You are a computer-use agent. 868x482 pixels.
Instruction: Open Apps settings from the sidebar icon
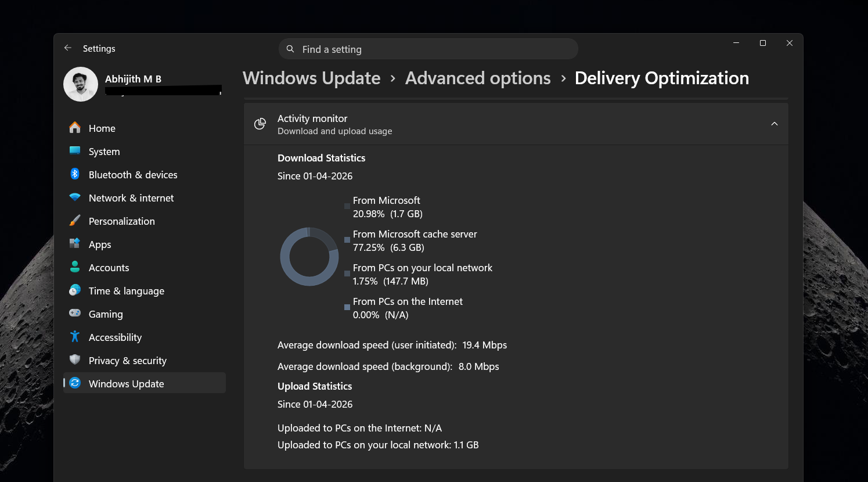(x=75, y=244)
